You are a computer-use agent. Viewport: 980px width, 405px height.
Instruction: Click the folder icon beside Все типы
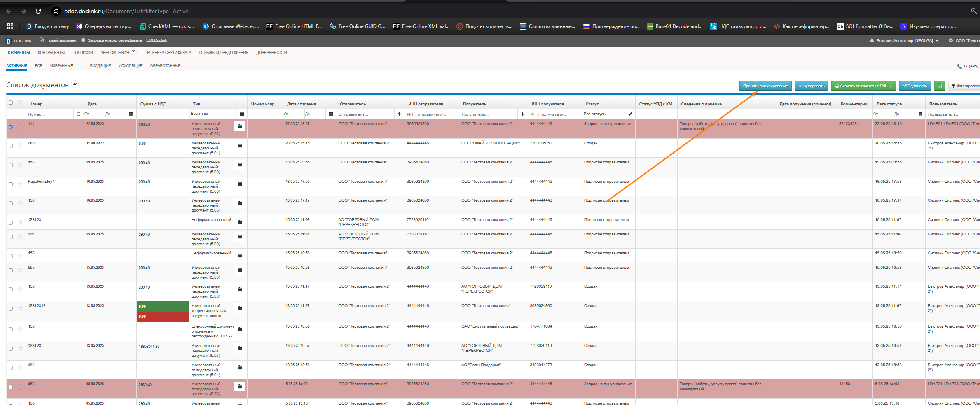(242, 114)
